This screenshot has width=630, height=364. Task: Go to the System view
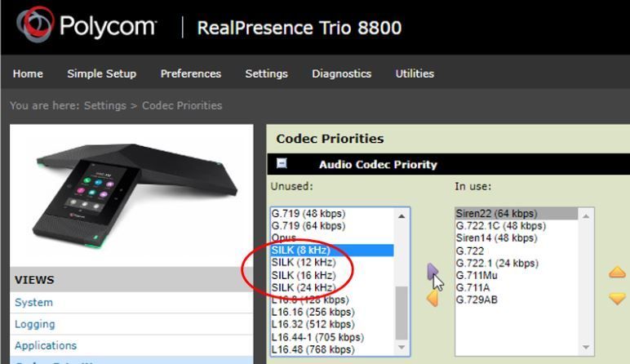(33, 302)
